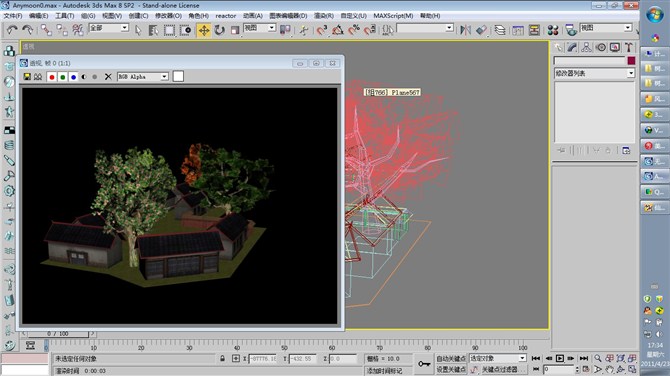
Task: Click the Redo arrow in main toolbar
Action: (28, 29)
